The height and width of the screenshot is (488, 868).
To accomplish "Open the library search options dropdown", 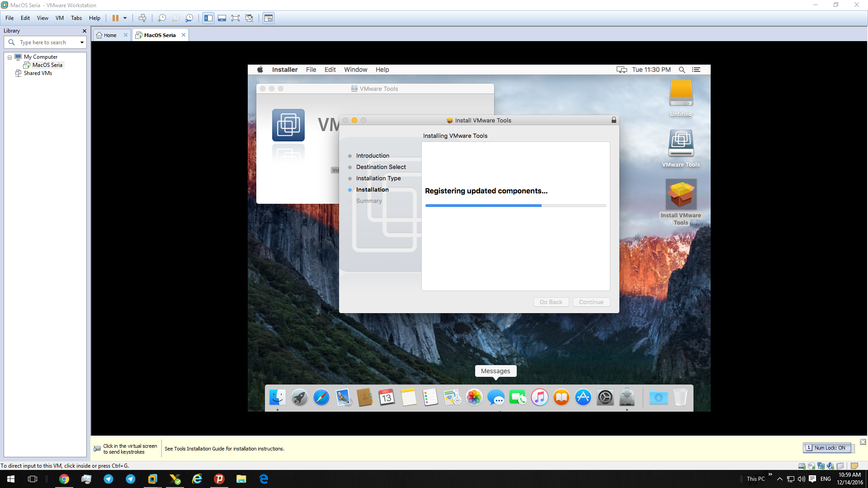I will [82, 42].
